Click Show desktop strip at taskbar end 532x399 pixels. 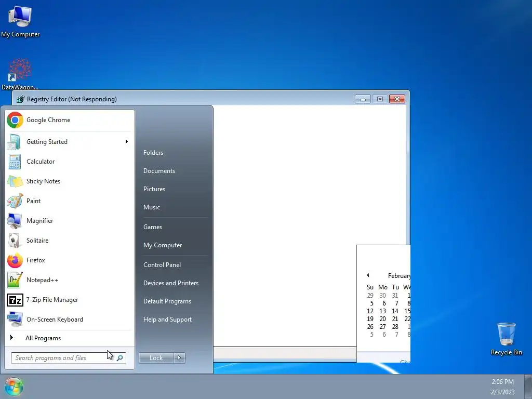point(528,387)
